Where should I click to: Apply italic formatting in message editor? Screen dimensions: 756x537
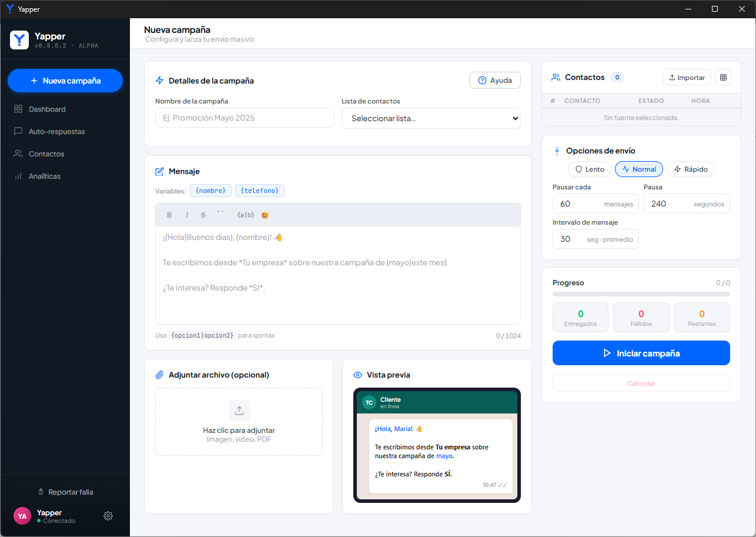point(187,215)
